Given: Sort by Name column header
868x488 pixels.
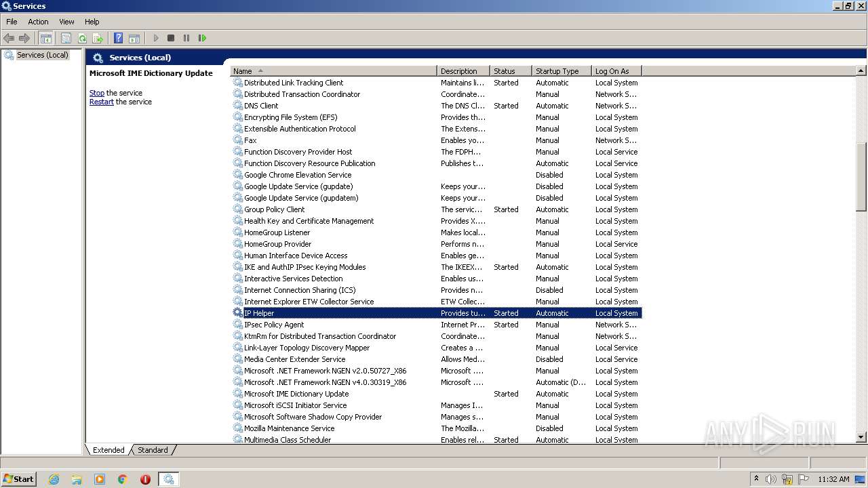Looking at the screenshot, I should click(334, 71).
